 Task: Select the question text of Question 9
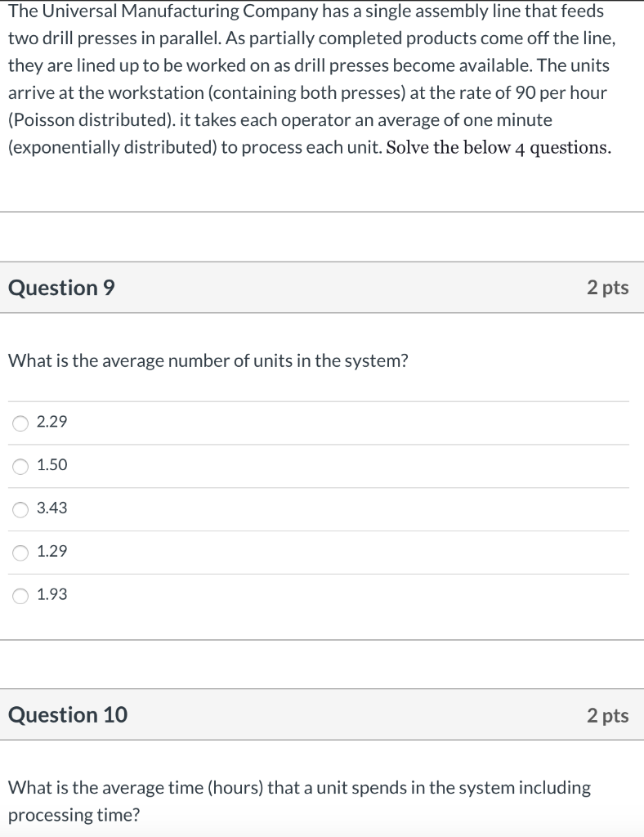tap(208, 360)
